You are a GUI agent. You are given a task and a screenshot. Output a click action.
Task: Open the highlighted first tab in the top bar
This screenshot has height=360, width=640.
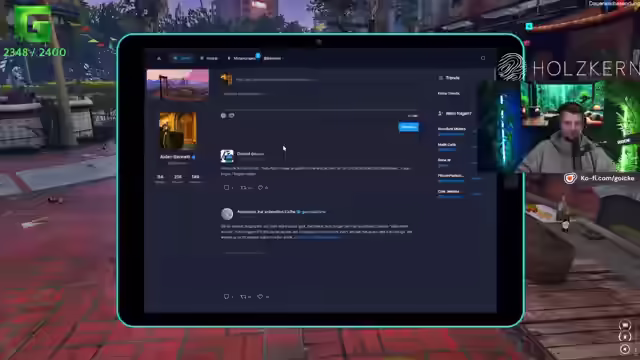pyautogui.click(x=182, y=58)
